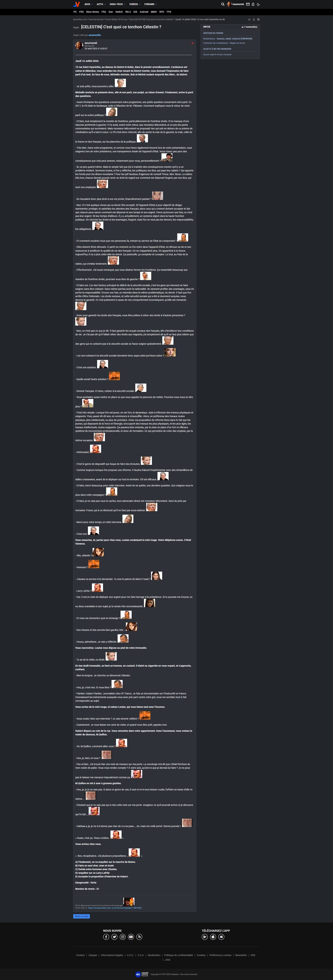Viewport: 333px width, 980px height.
Task: Expand the HIGH-TECH dropdown menu
Action: click(117, 4)
